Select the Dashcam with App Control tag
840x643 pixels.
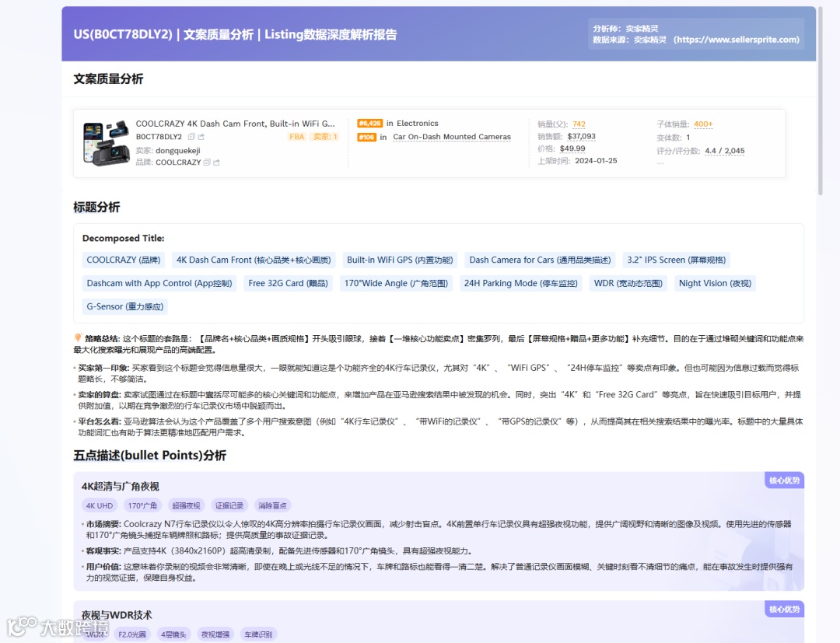(x=159, y=283)
